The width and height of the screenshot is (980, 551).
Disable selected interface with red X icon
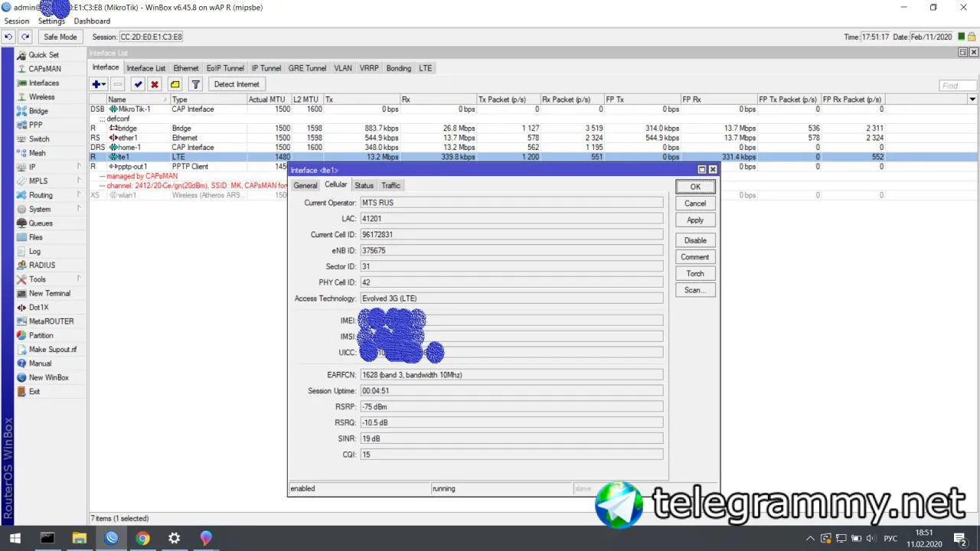[x=155, y=84]
